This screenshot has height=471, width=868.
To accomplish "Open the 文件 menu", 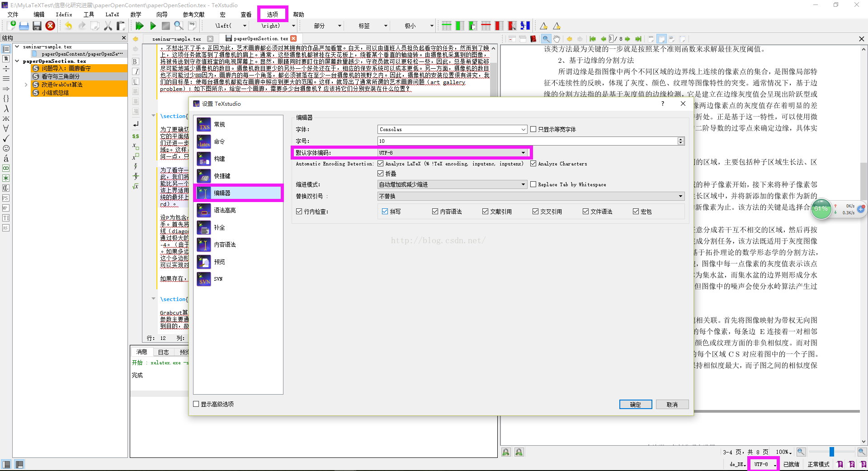I will click(13, 14).
